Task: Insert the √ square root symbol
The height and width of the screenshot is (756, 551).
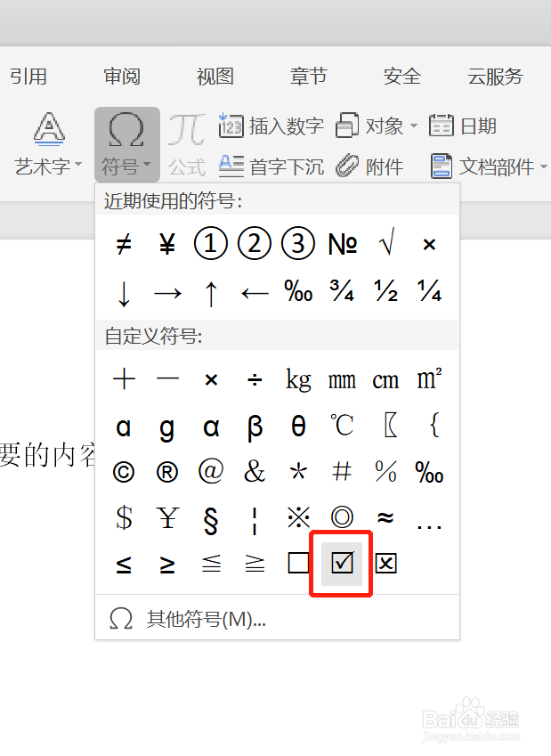Action: pos(385,242)
